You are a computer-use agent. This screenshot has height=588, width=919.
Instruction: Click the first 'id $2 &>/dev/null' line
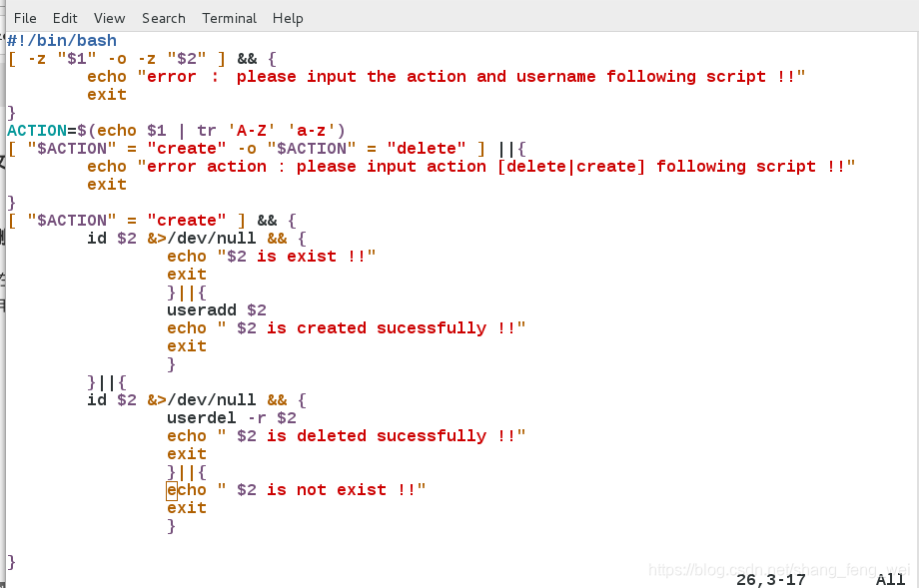(197, 238)
